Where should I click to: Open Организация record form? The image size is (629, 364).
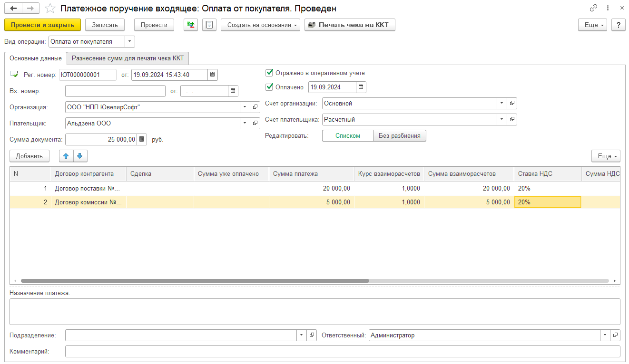pos(256,107)
